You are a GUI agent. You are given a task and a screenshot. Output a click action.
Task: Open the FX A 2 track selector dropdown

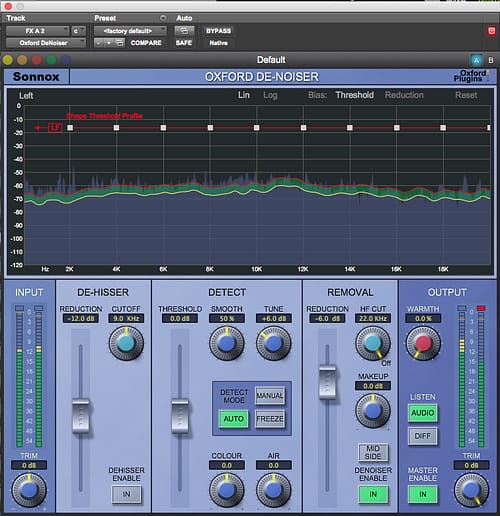[37, 31]
